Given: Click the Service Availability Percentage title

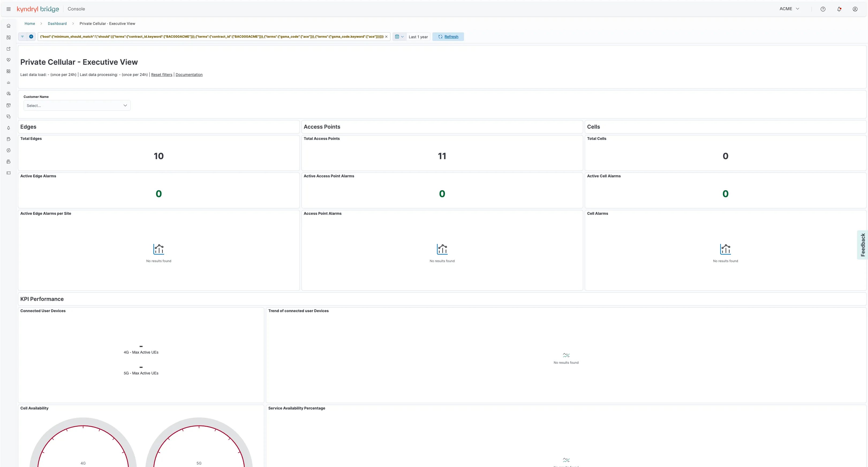Looking at the screenshot, I should pos(297,408).
